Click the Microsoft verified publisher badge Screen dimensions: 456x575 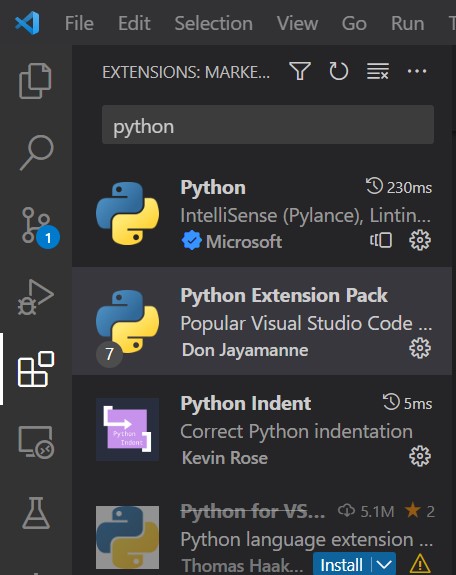pyautogui.click(x=191, y=241)
